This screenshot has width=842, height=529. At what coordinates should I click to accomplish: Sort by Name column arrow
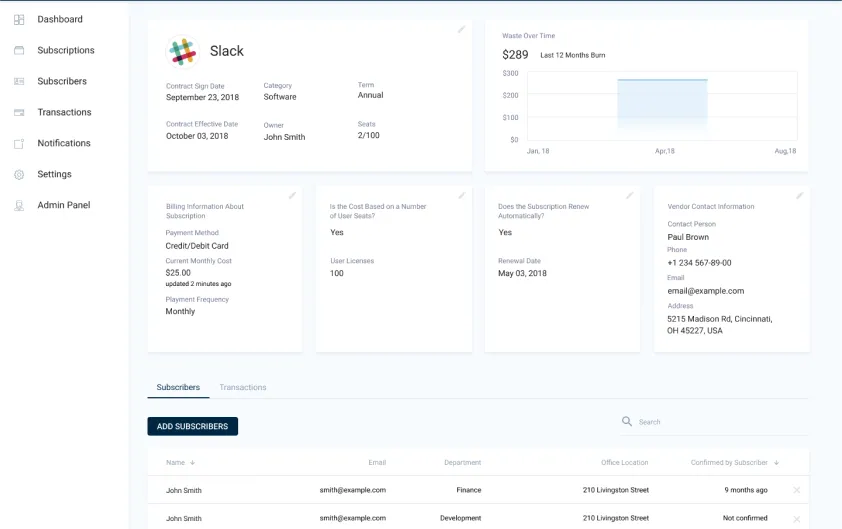(192, 462)
